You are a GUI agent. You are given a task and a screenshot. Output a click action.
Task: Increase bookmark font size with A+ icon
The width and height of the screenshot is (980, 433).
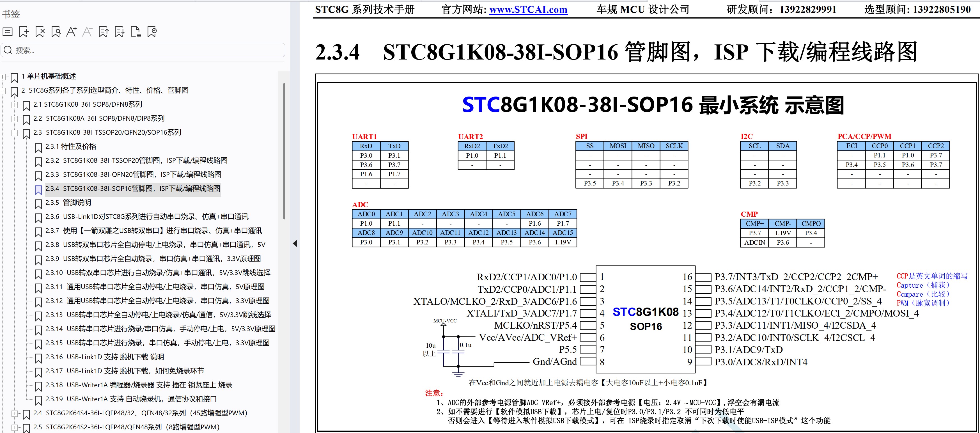coord(72,32)
